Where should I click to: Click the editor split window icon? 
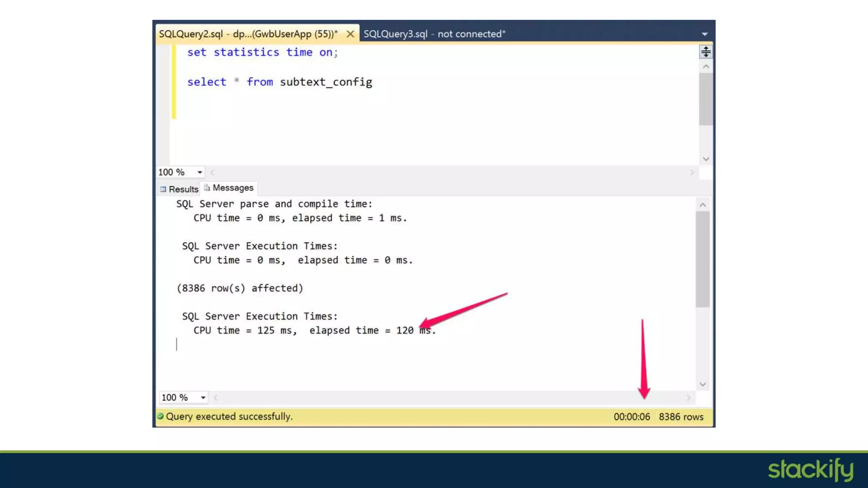tap(706, 52)
